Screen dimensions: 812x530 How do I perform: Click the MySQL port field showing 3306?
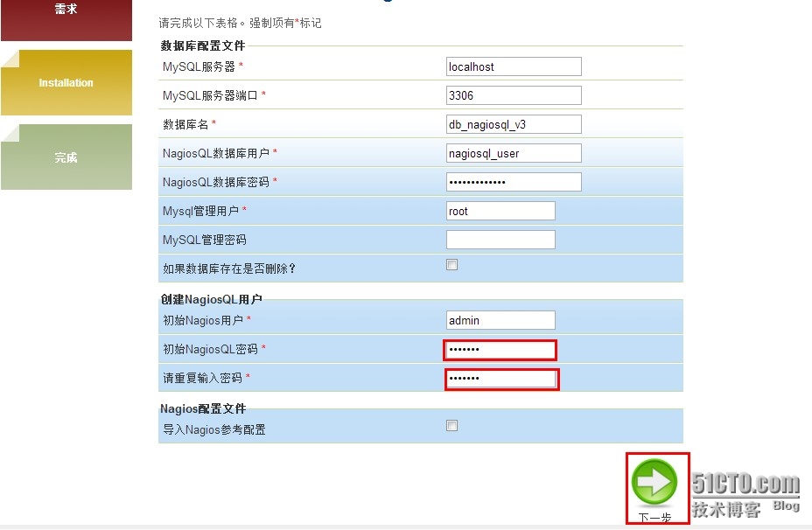[x=514, y=95]
